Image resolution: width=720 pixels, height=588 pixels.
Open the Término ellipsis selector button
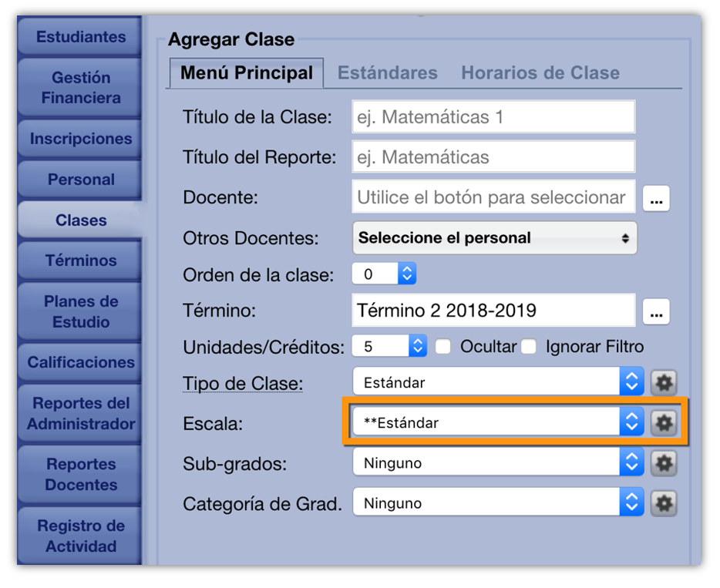pos(656,312)
